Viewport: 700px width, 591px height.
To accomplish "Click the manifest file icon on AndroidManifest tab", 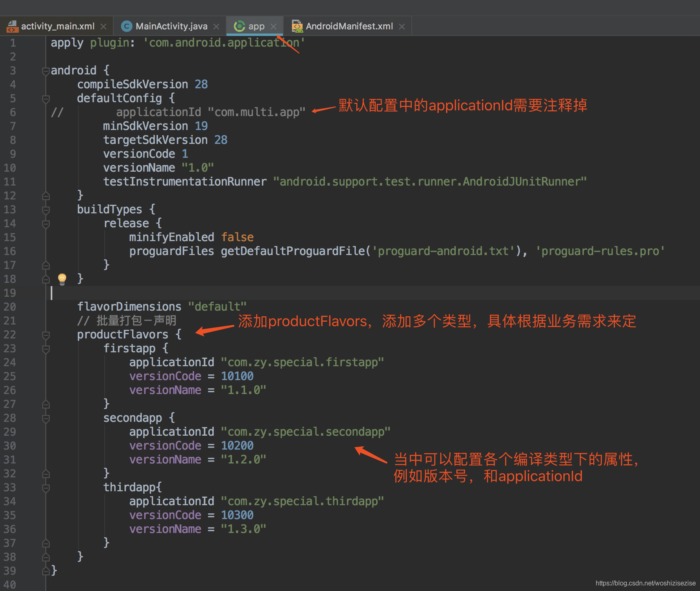I will 297,27.
